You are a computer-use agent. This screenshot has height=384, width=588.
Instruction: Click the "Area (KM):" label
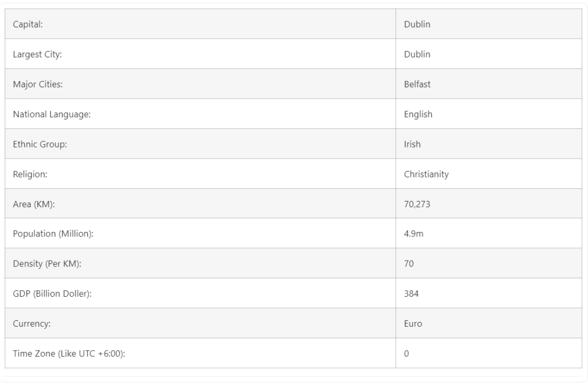(34, 204)
